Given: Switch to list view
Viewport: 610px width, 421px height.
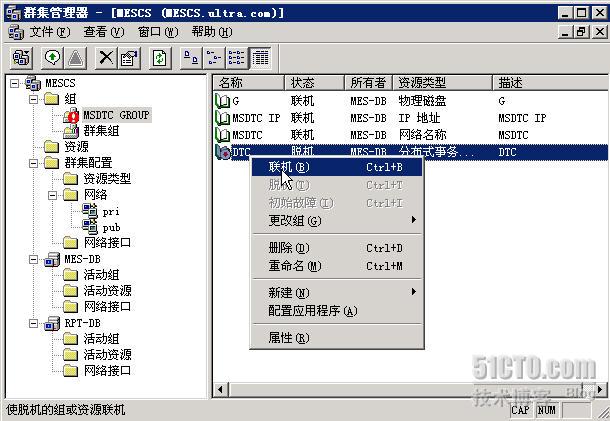Looking at the screenshot, I should point(237,58).
